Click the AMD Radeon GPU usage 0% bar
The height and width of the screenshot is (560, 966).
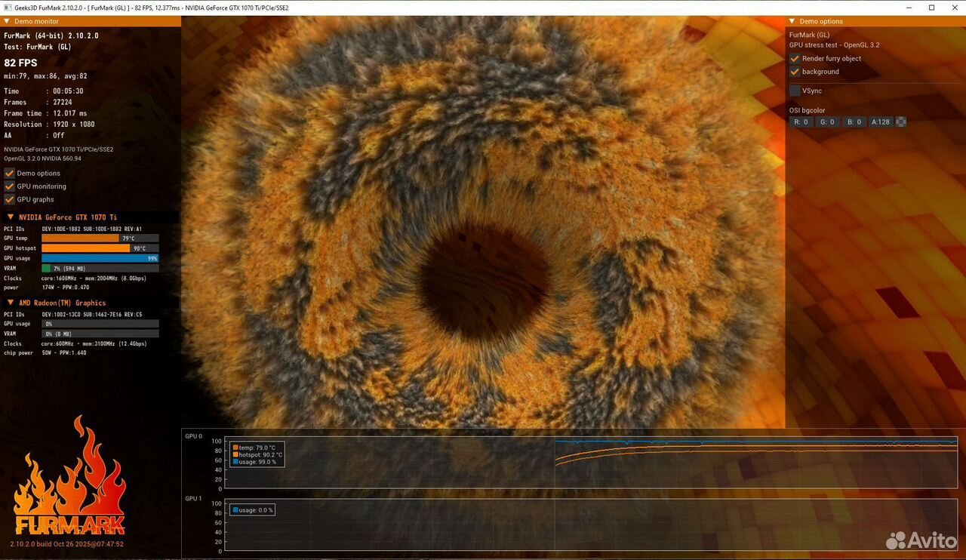point(100,324)
